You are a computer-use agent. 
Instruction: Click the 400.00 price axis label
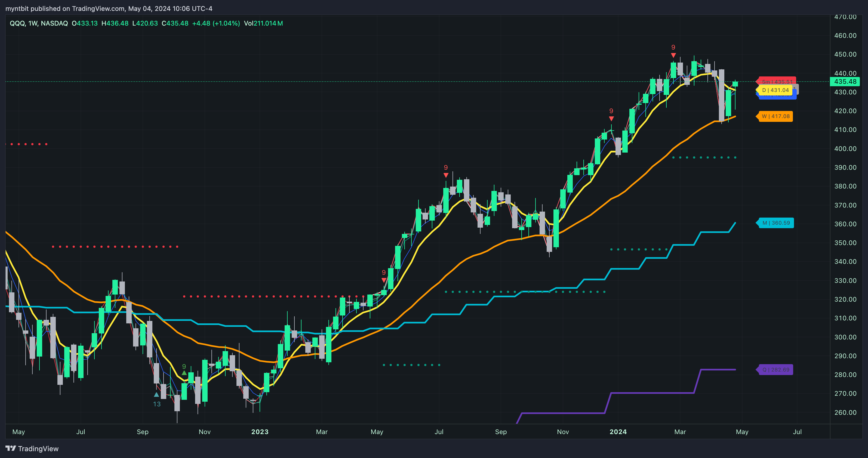[845, 148]
